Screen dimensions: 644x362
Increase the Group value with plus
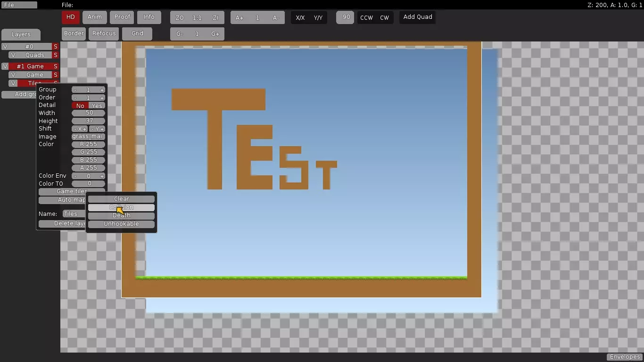click(102, 90)
